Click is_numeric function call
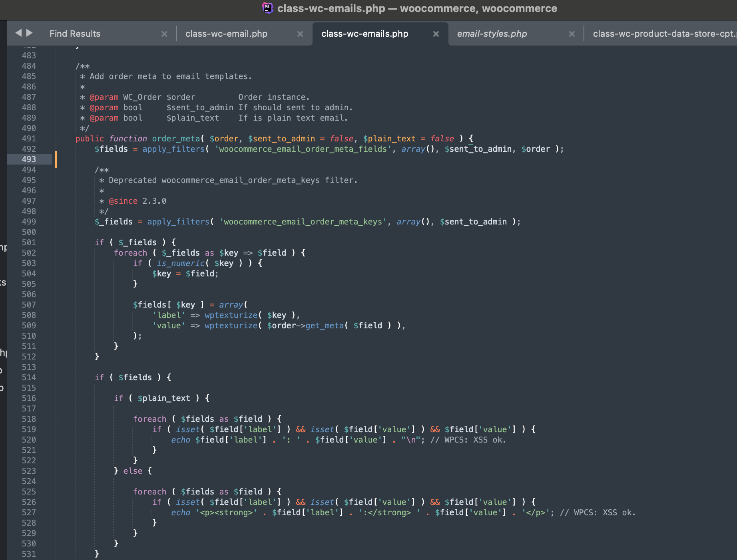The width and height of the screenshot is (737, 560). 181,263
